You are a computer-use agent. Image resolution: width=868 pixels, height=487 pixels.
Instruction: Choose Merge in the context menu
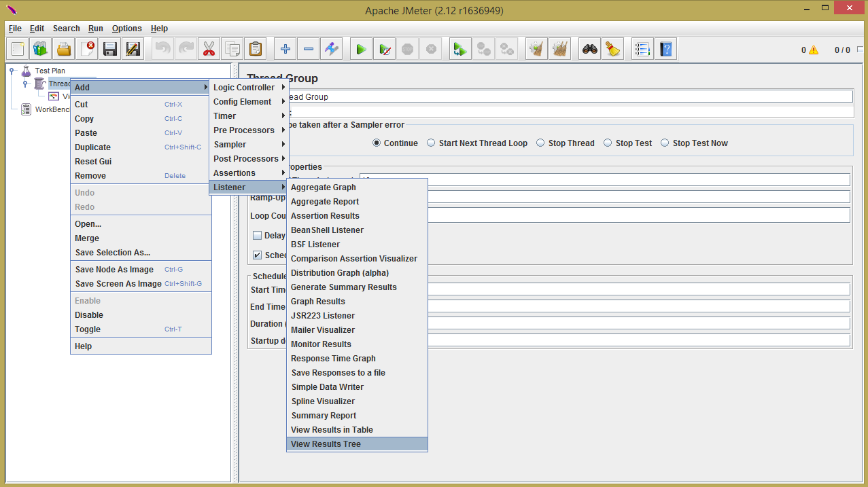[x=141, y=238]
